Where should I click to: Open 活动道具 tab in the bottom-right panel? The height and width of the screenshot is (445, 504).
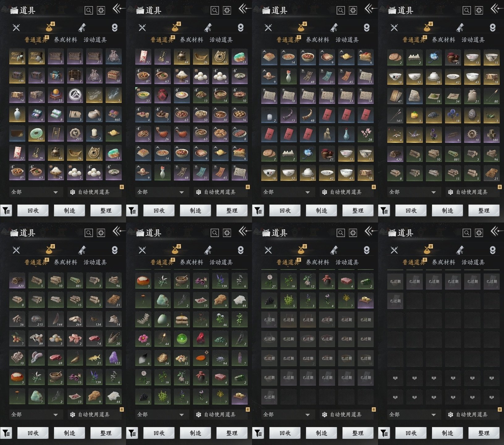click(473, 262)
